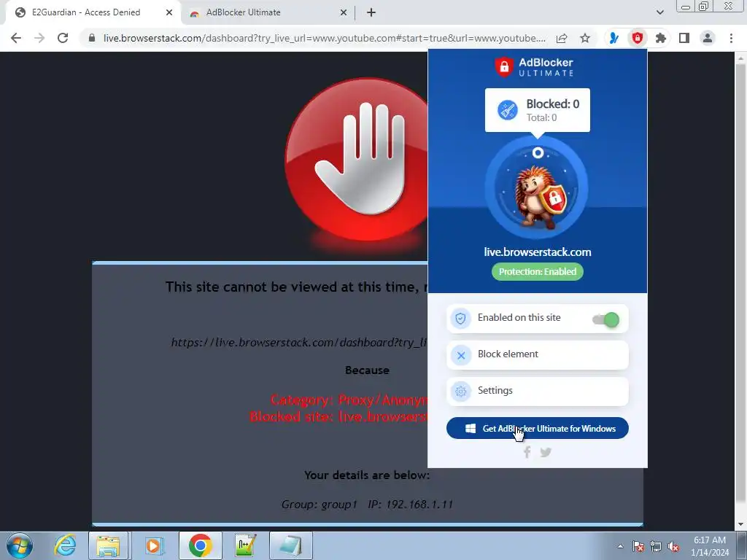Bookmark this page with the star icon
The height and width of the screenshot is (560, 747).
coord(585,38)
